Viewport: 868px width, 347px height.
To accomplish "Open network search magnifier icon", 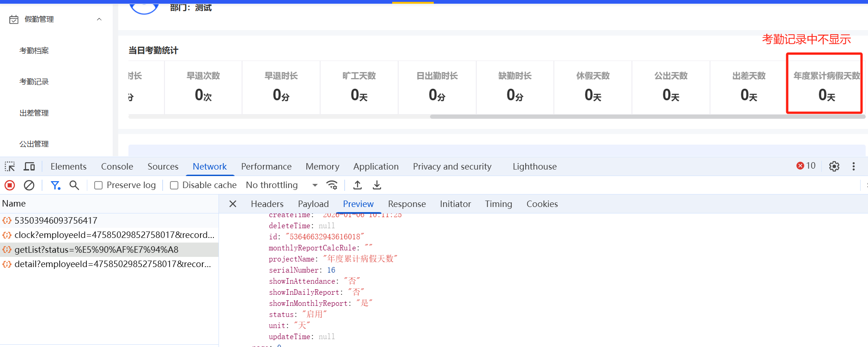I will click(x=74, y=185).
